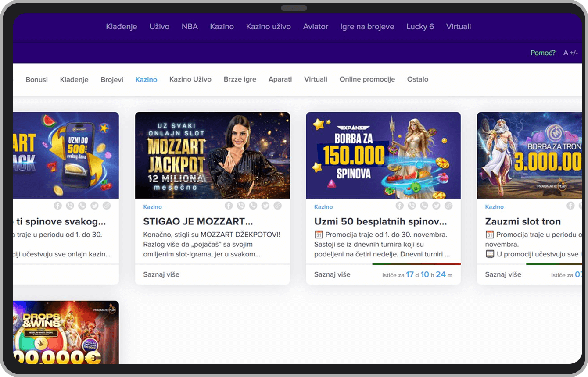Copy the link for the Zauzmi slot tron promo
The width and height of the screenshot is (588, 377).
[588, 205]
